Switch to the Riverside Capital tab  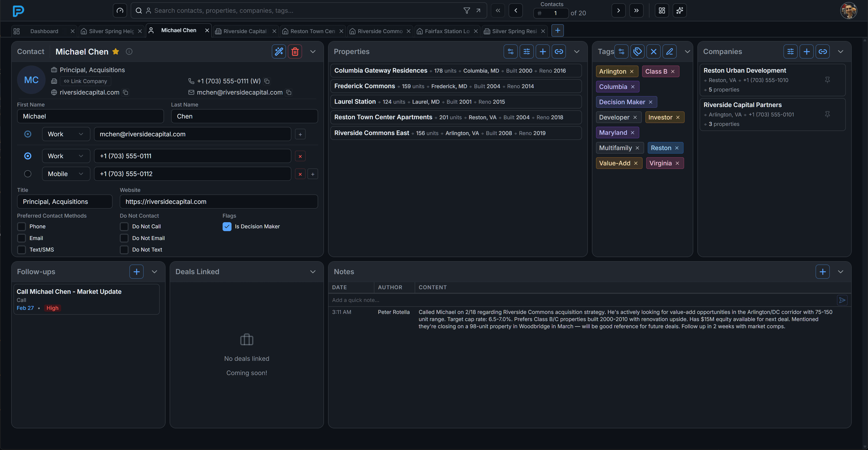click(245, 31)
